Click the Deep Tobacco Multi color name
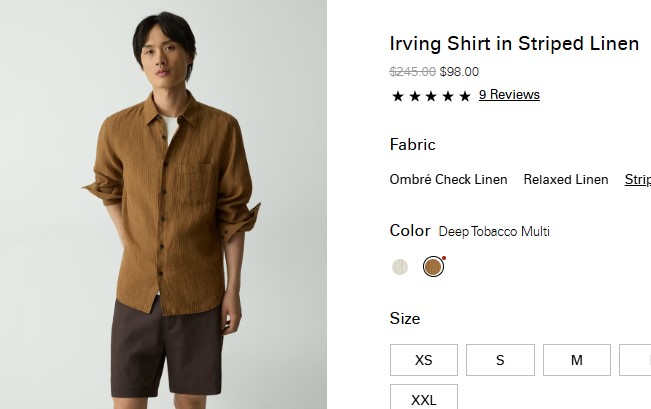This screenshot has width=651, height=409. click(494, 231)
